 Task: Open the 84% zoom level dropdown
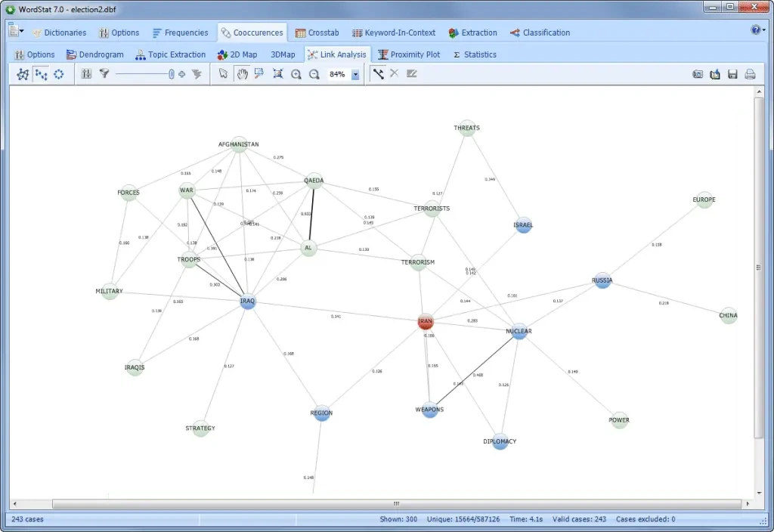pos(355,75)
